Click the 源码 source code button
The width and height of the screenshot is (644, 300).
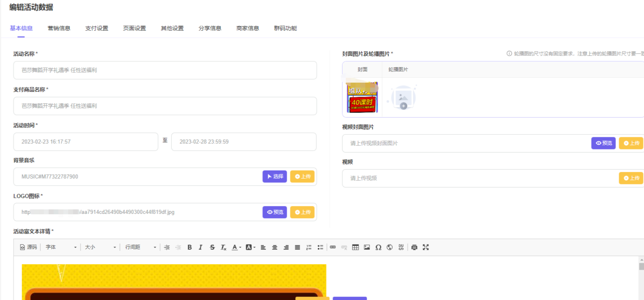28,247
